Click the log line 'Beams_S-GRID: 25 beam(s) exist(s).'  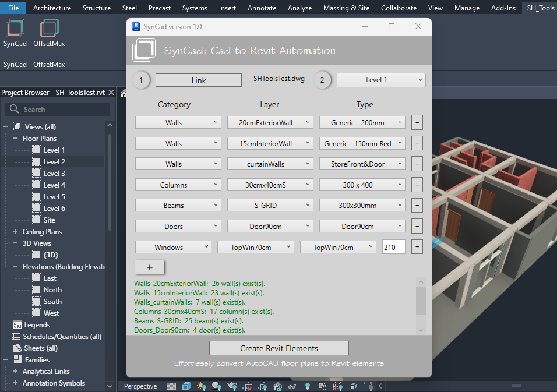tap(189, 320)
